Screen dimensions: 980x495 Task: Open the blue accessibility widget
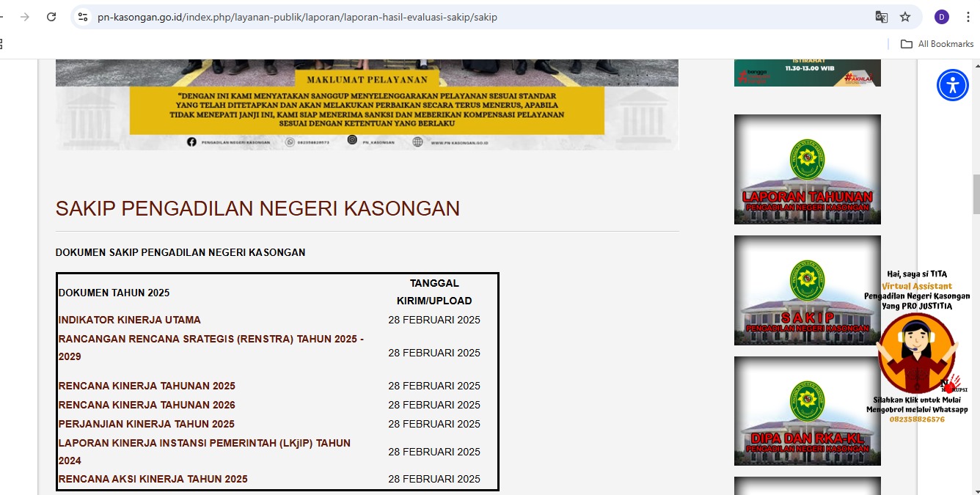click(x=952, y=85)
